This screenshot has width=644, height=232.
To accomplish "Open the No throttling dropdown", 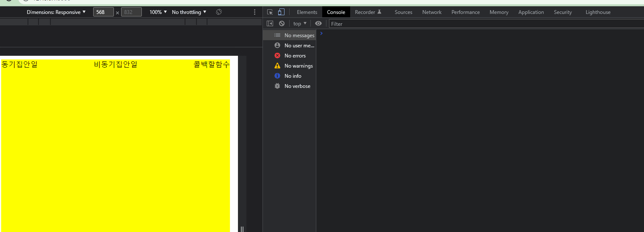I will (x=189, y=12).
